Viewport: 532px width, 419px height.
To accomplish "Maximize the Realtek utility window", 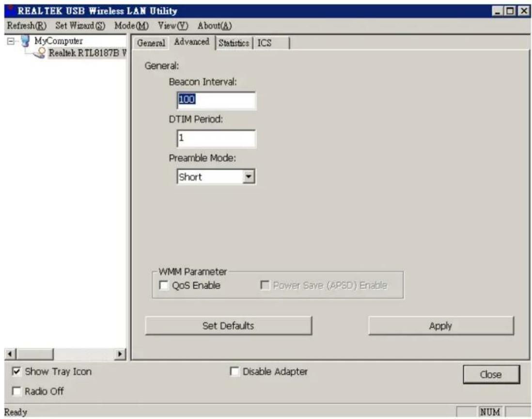I will (510, 11).
